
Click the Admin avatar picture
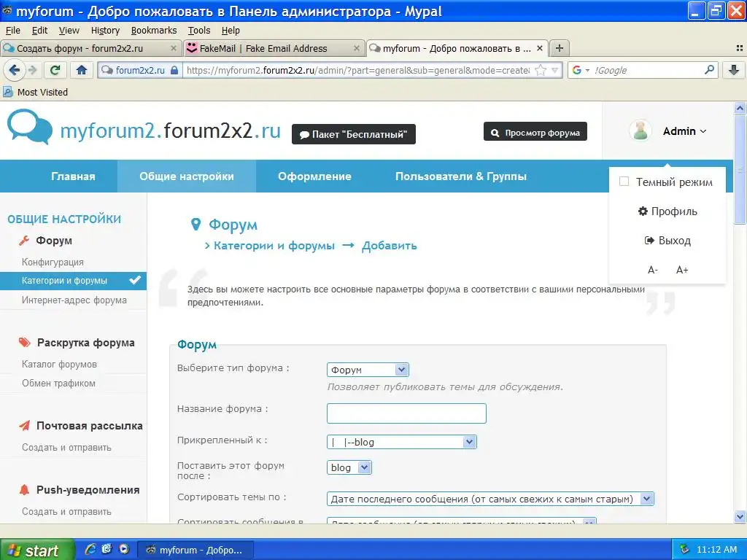640,131
